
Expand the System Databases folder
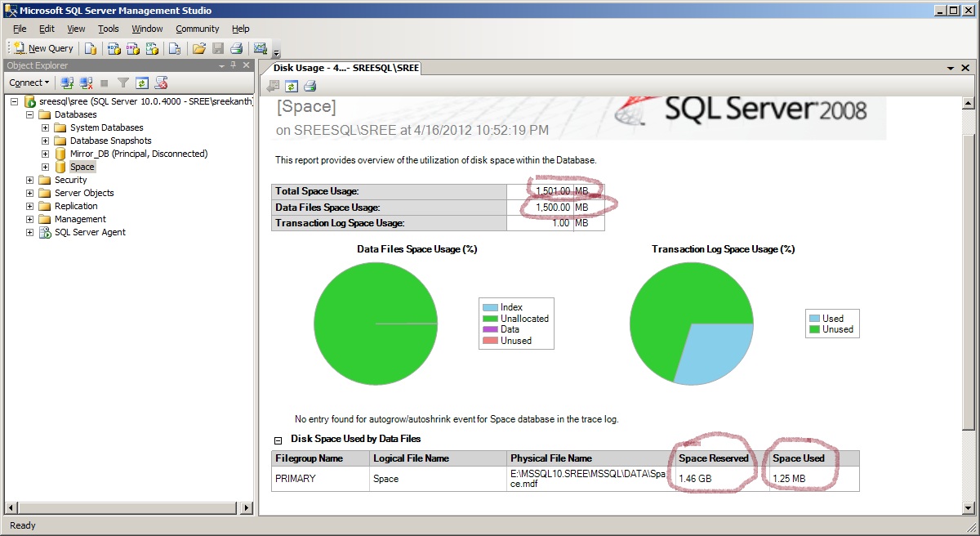(x=45, y=127)
